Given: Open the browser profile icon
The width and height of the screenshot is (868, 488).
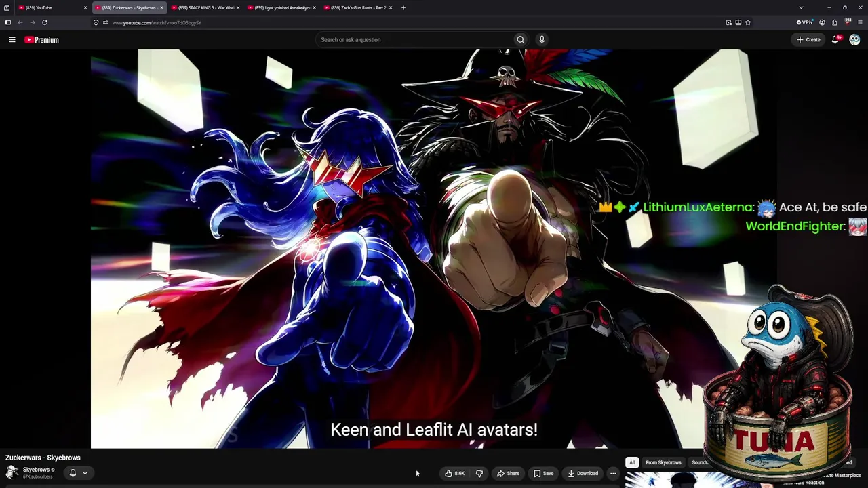Looking at the screenshot, I should pyautogui.click(x=822, y=22).
